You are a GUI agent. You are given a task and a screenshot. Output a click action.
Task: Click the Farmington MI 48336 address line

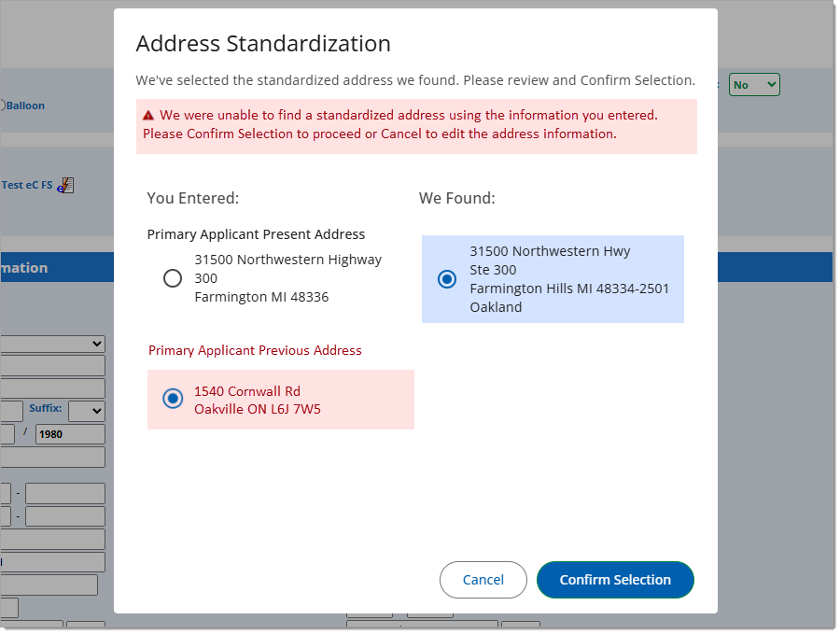(261, 297)
